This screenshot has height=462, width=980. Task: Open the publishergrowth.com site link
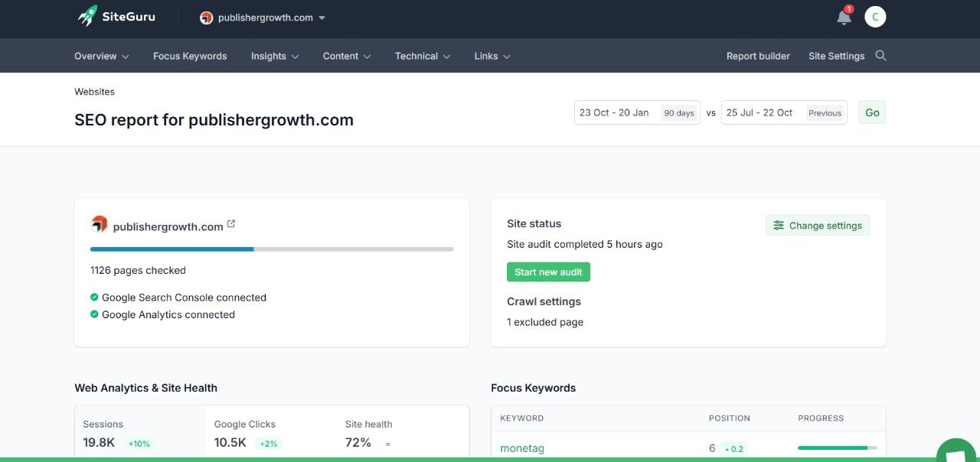(168, 226)
